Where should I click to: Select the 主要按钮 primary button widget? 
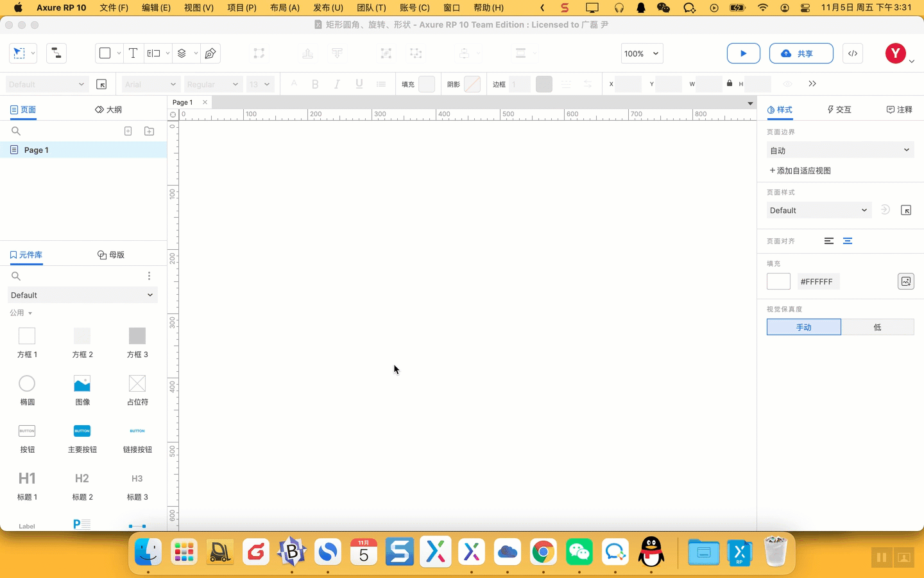(x=82, y=438)
